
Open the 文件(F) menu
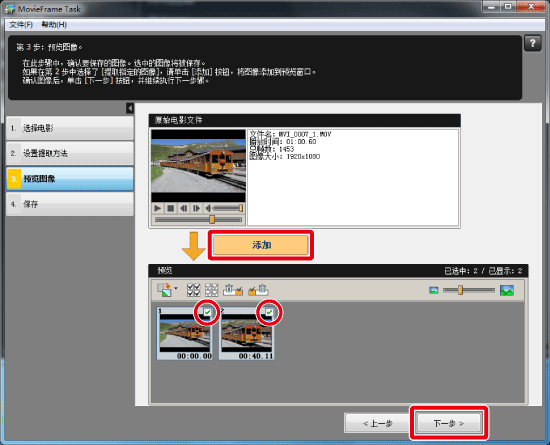pos(21,25)
